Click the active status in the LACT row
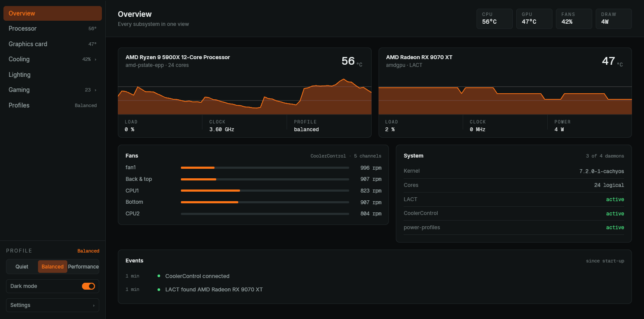The width and height of the screenshot is (644, 319). click(615, 199)
